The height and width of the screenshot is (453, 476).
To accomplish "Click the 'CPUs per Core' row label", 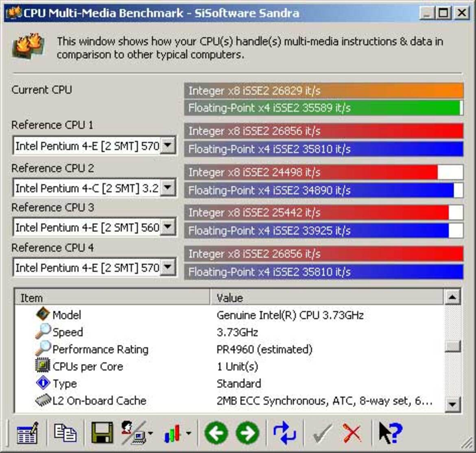I will [88, 366].
